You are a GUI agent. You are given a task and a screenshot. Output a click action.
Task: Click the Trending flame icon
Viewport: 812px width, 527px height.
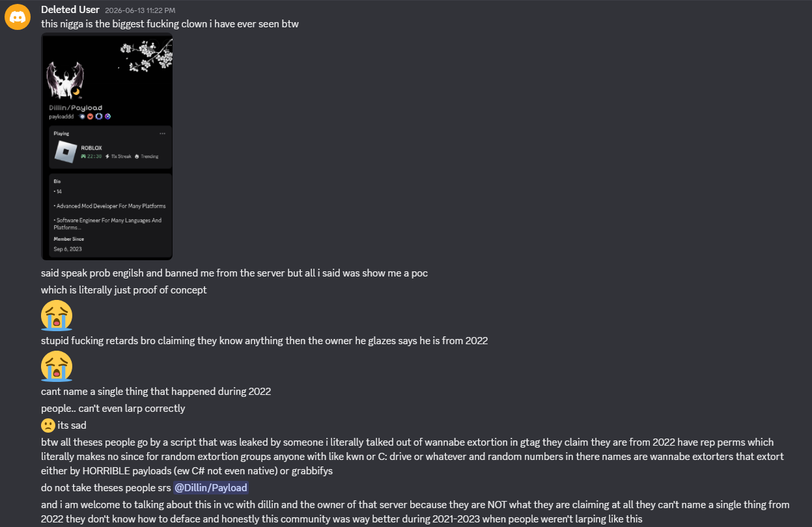tap(137, 156)
